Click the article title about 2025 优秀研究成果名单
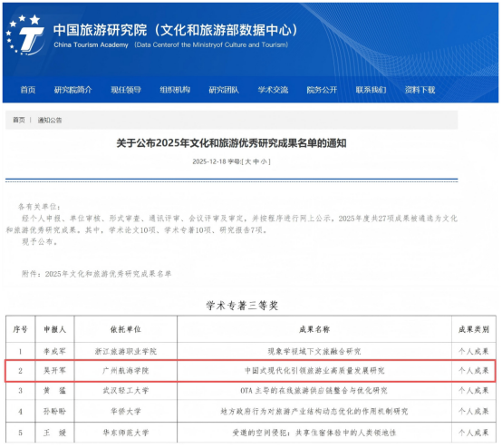The width and height of the screenshot is (502, 448). [x=231, y=143]
